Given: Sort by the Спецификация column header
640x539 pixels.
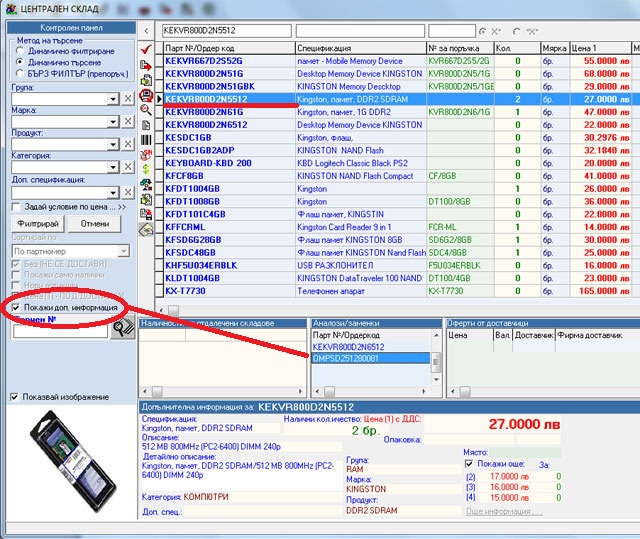Looking at the screenshot, I should (361, 48).
